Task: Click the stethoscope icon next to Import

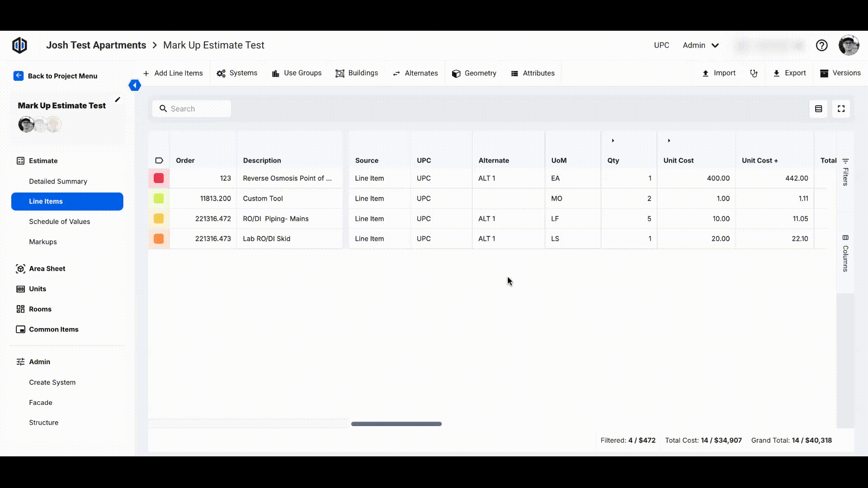Action: pos(754,73)
